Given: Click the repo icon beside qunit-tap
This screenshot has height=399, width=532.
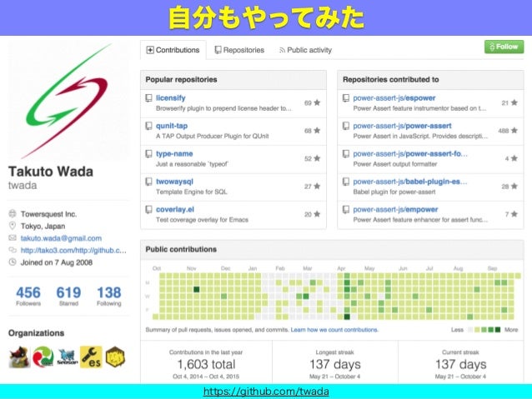Looking at the screenshot, I should [x=148, y=126].
